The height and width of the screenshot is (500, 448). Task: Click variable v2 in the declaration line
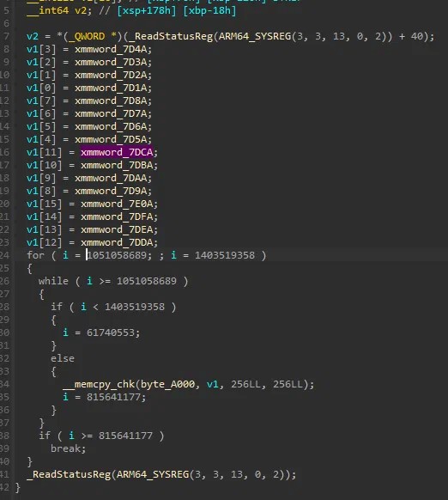[x=81, y=10]
